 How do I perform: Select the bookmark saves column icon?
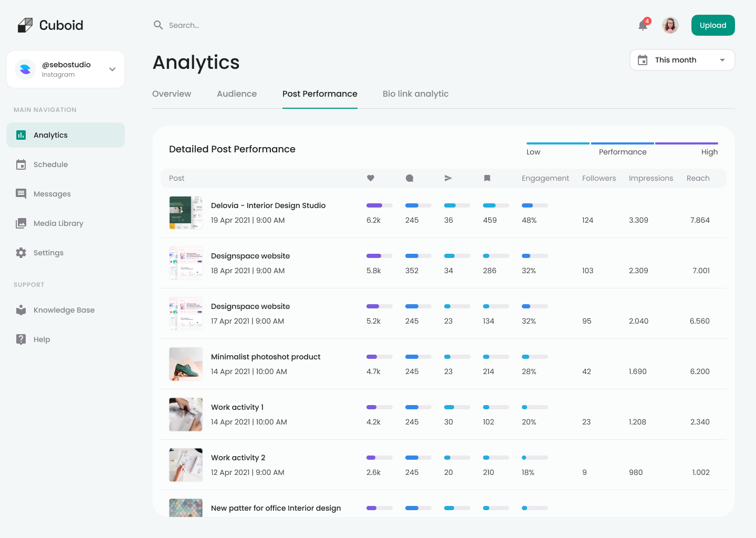click(x=487, y=178)
